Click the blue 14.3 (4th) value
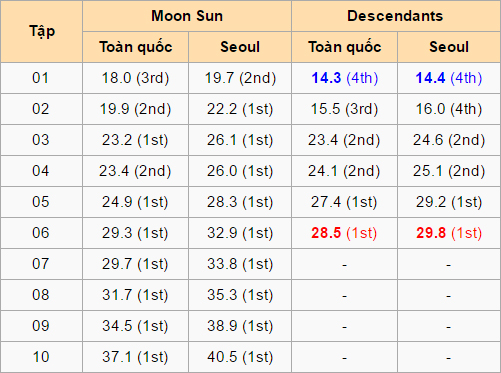The height and width of the screenshot is (373, 501). (344, 78)
